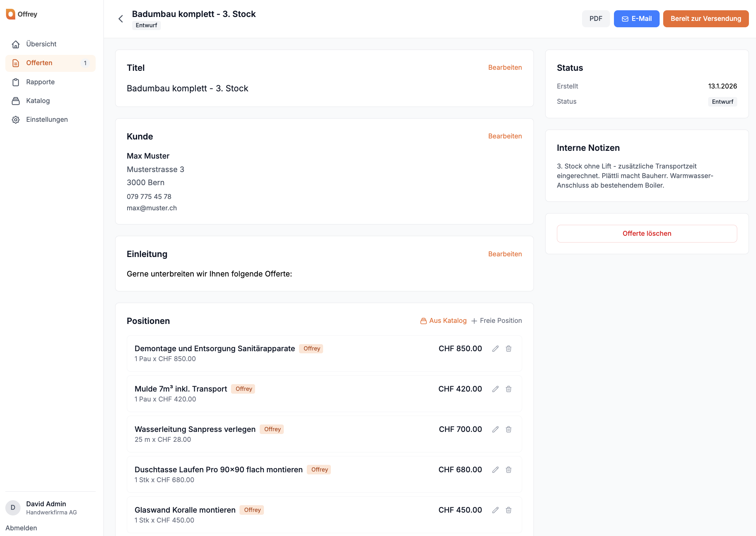Click Bearbeiten in the Kunde card
Screen dimensions: 756x536
[504, 136]
